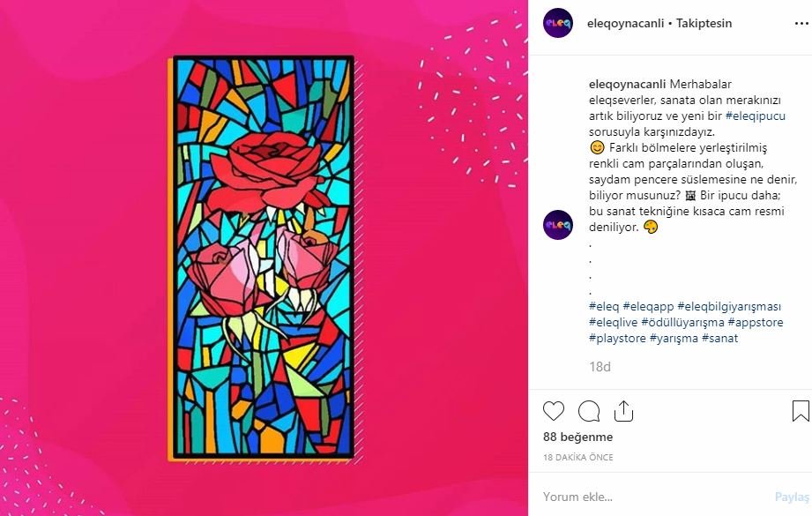Open eleq profile avatar in header
This screenshot has height=516, width=812.
coord(558,23)
